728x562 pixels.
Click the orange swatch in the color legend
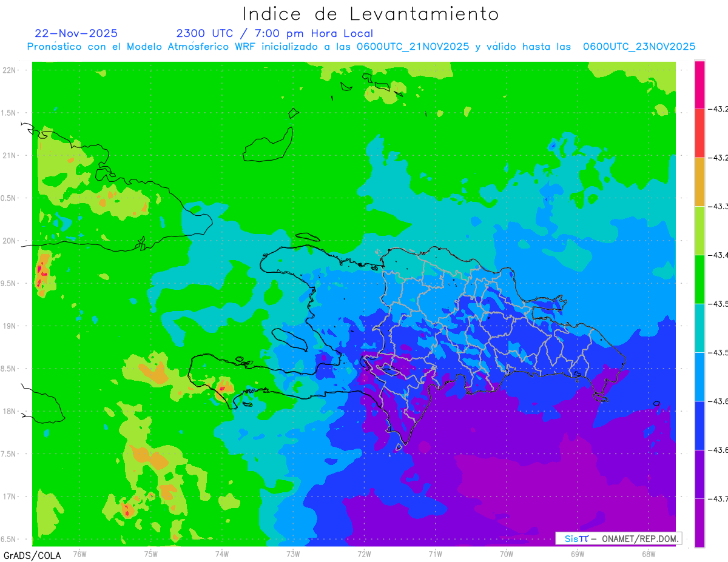[699, 182]
